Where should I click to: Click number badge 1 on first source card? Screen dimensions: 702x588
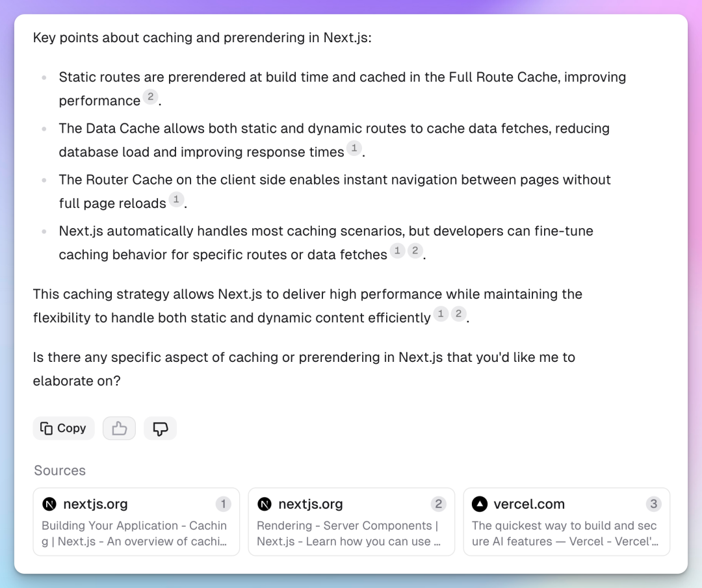tap(223, 504)
